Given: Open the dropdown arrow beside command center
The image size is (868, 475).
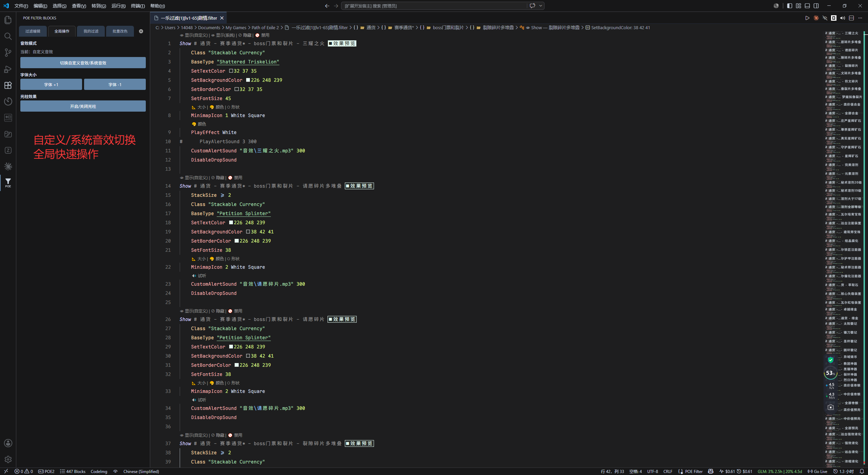Looking at the screenshot, I should coord(541,6).
